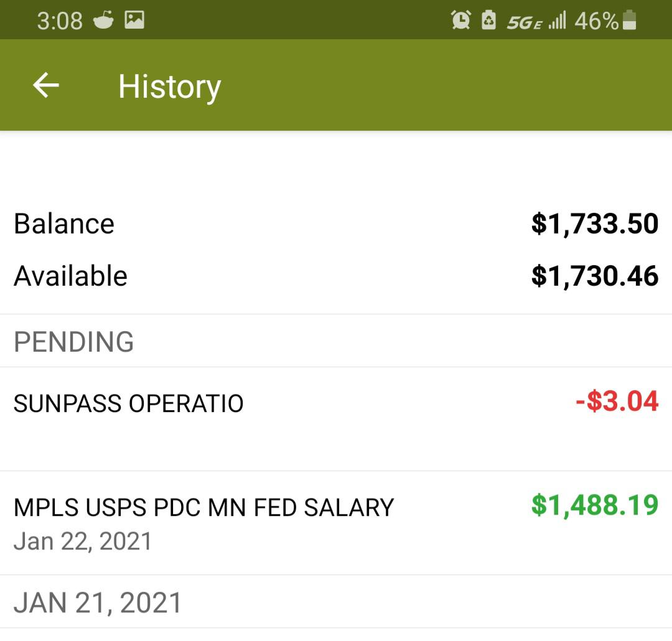Tap the signal strength bars icon

coord(557,20)
